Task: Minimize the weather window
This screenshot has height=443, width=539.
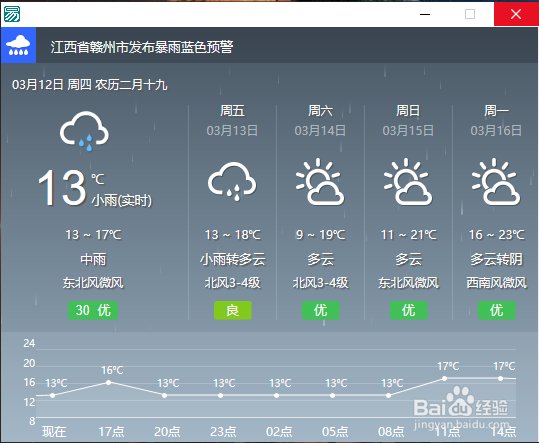Action: tap(425, 14)
